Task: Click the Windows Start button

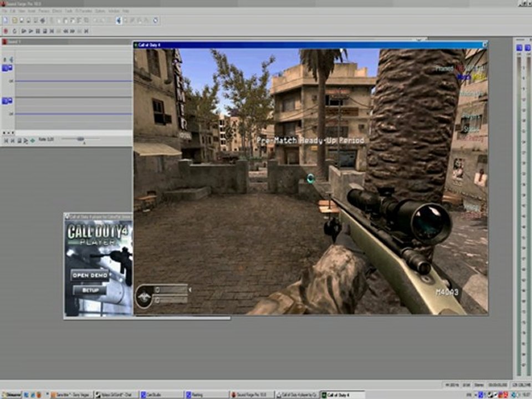Action: [11, 395]
